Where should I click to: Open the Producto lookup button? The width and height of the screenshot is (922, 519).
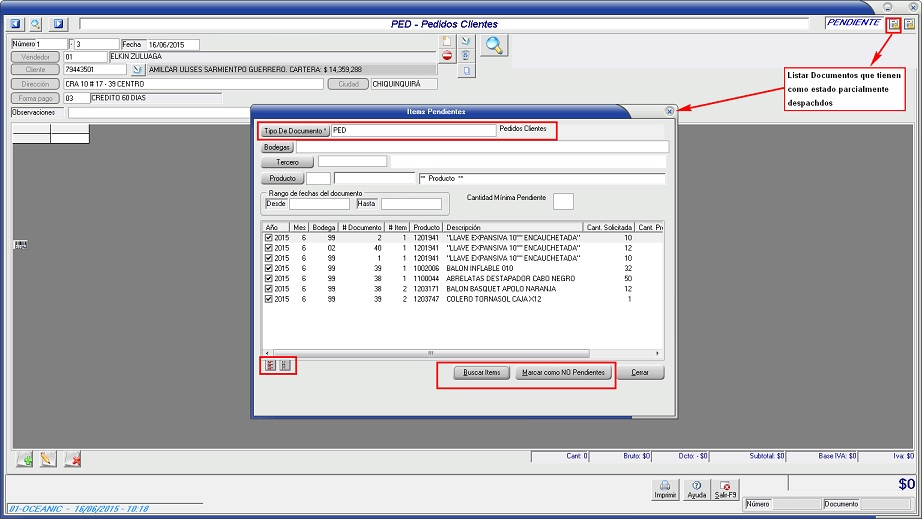point(282,178)
